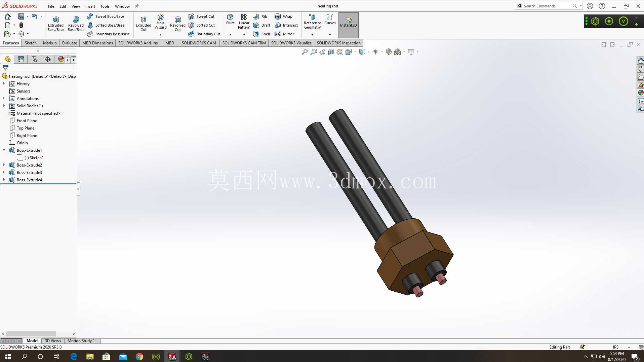
Task: Click the Extruded Boss/Base tool
Action: (56, 24)
